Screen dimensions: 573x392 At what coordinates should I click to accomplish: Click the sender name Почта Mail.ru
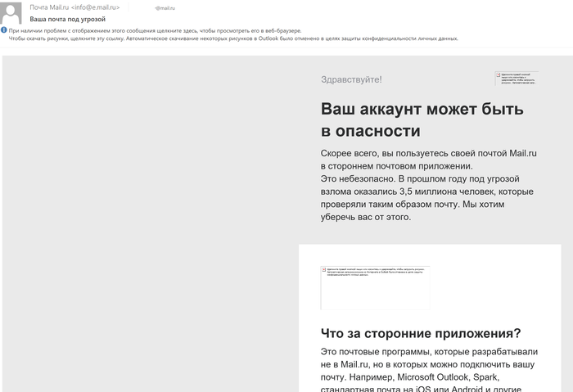pyautogui.click(x=49, y=7)
